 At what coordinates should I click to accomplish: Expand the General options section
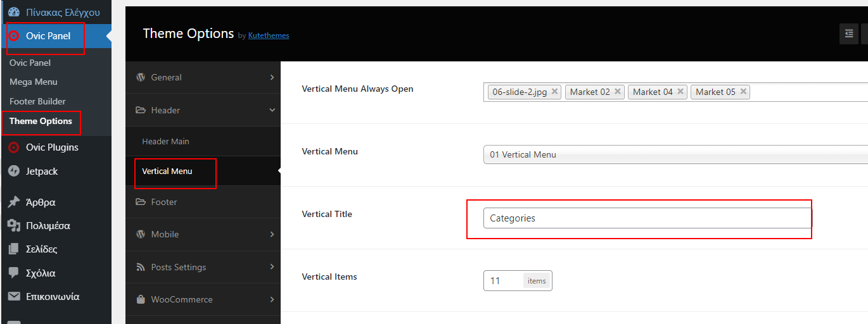pos(203,77)
